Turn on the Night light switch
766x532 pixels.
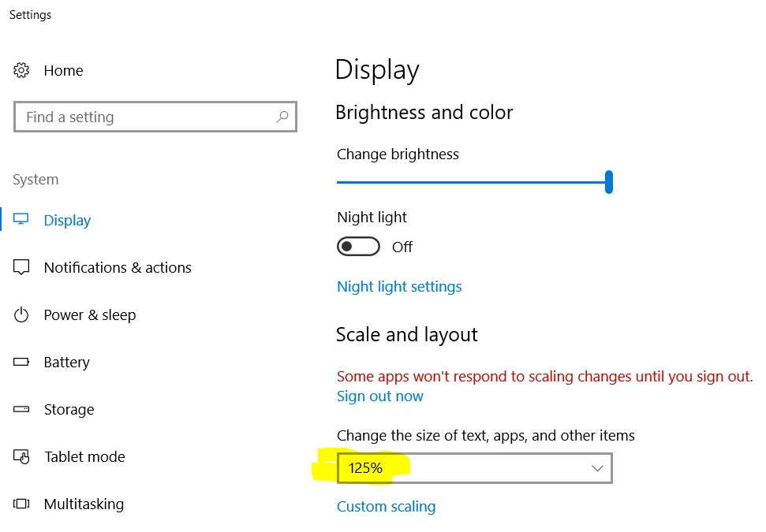pyautogui.click(x=358, y=246)
